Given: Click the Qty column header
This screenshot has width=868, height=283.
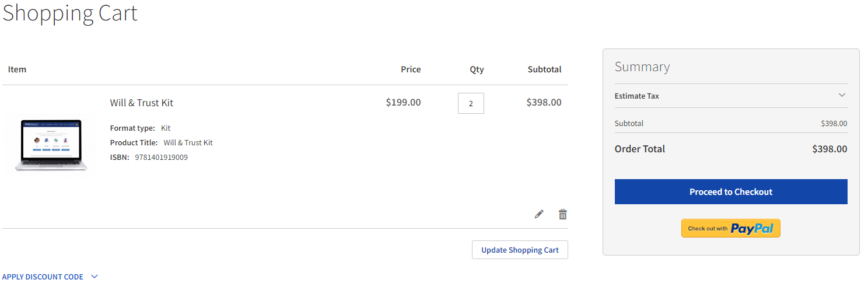Looking at the screenshot, I should (x=477, y=69).
